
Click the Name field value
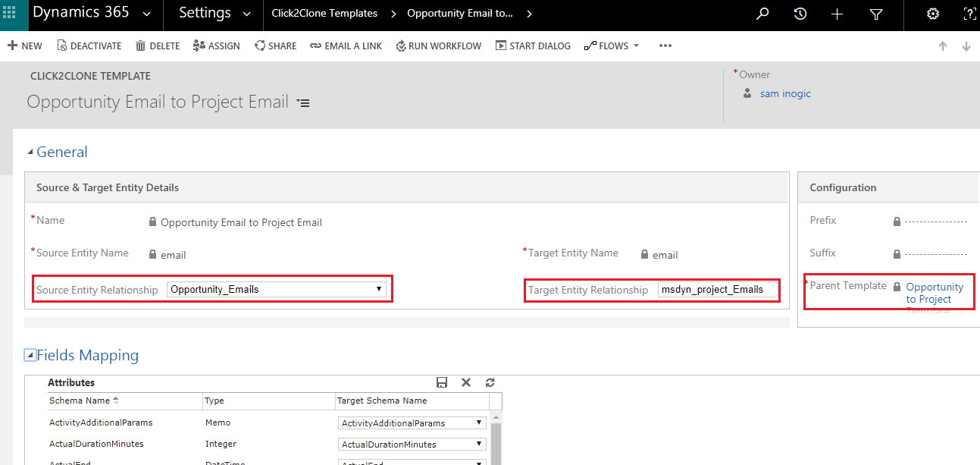[x=241, y=222]
